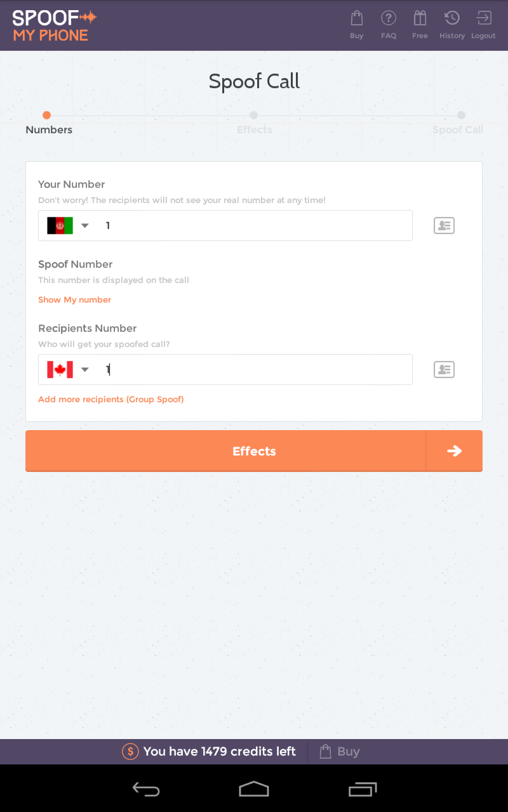Screen dimensions: 508x812
Task: Click the orange Effects button
Action: click(254, 451)
